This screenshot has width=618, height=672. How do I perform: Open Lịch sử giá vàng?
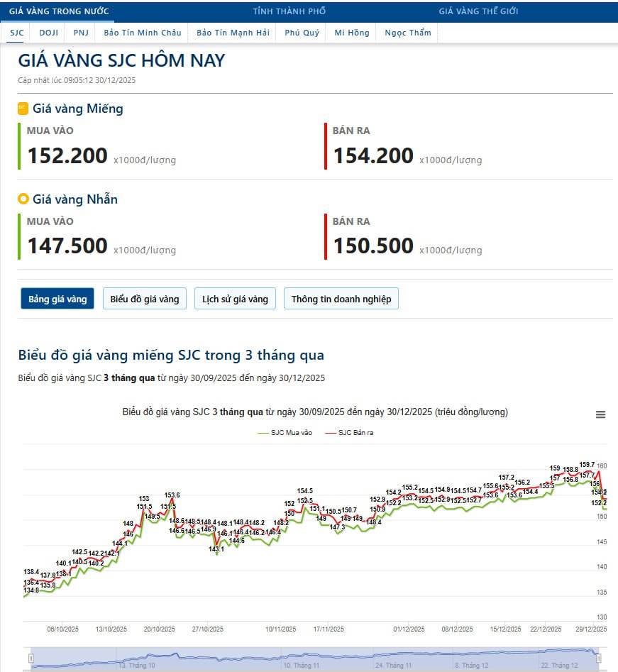pyautogui.click(x=235, y=299)
